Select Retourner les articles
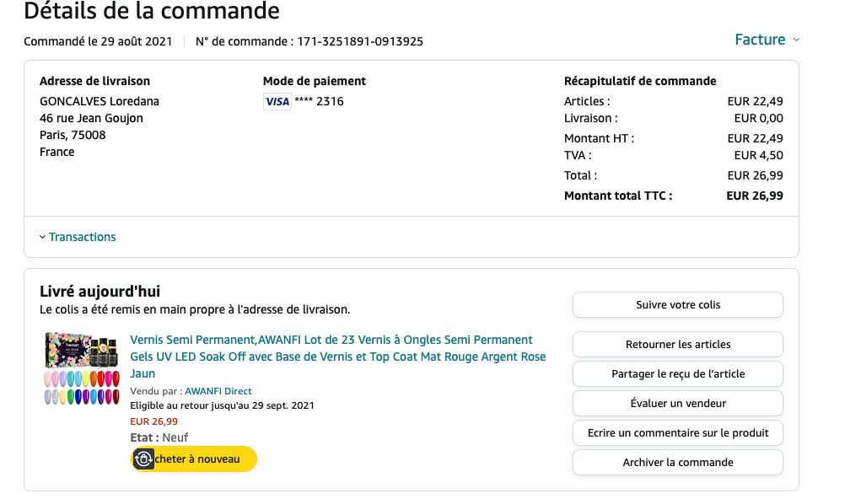 coord(677,344)
